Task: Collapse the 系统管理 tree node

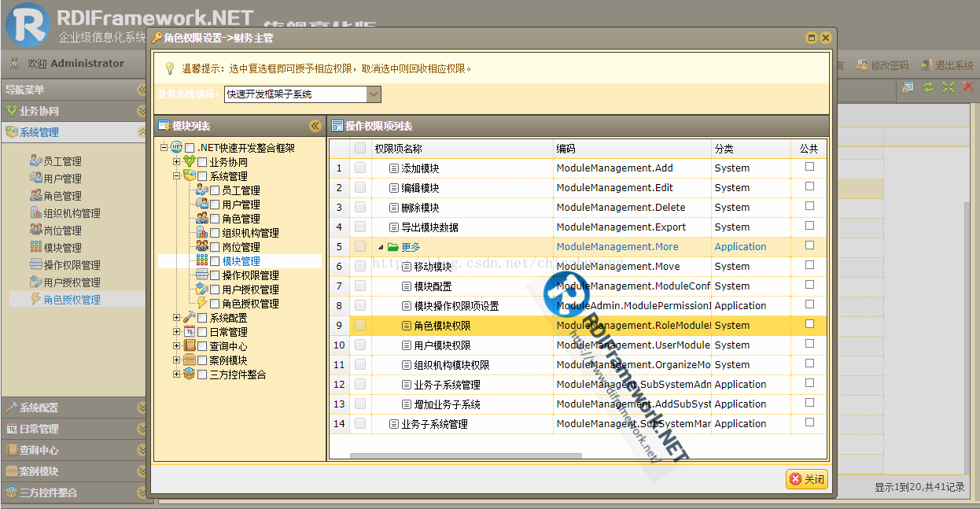Action: click(177, 176)
